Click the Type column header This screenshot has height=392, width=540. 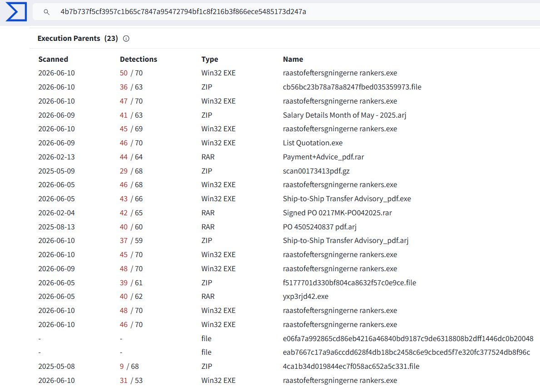210,59
